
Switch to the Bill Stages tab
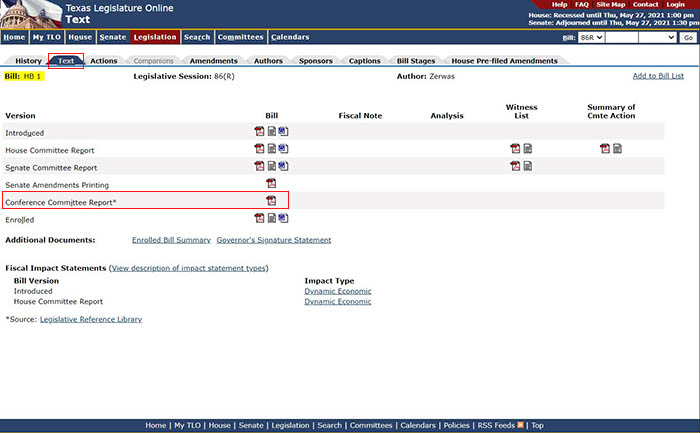[416, 61]
